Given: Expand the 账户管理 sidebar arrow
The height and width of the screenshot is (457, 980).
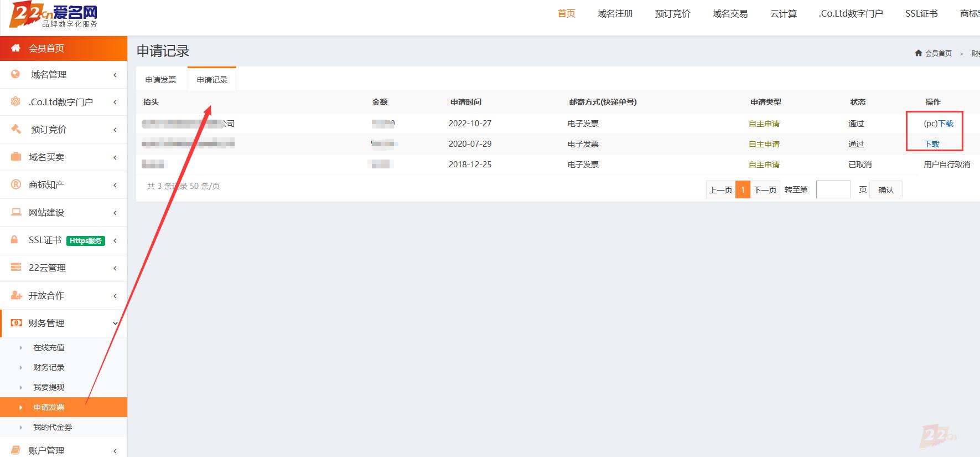Looking at the screenshot, I should 115,451.
